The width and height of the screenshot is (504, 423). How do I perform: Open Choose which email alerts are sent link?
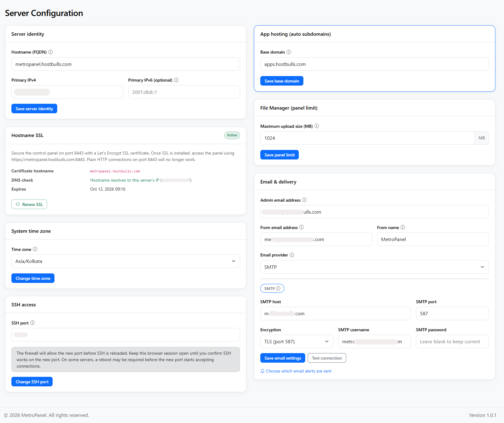point(296,371)
